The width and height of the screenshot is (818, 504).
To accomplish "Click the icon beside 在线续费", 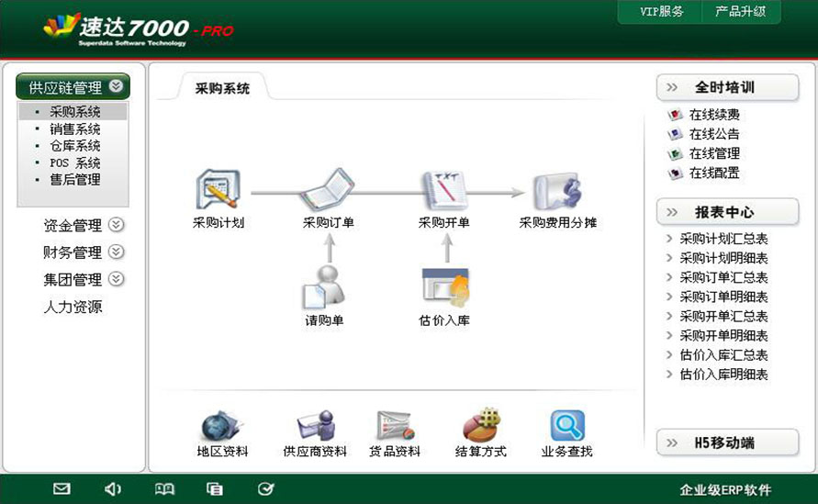I will 675,114.
